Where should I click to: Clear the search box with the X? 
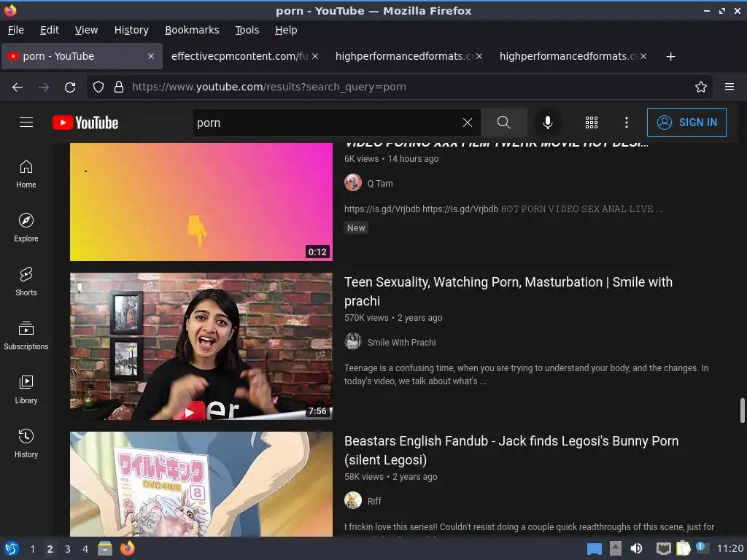tap(468, 122)
